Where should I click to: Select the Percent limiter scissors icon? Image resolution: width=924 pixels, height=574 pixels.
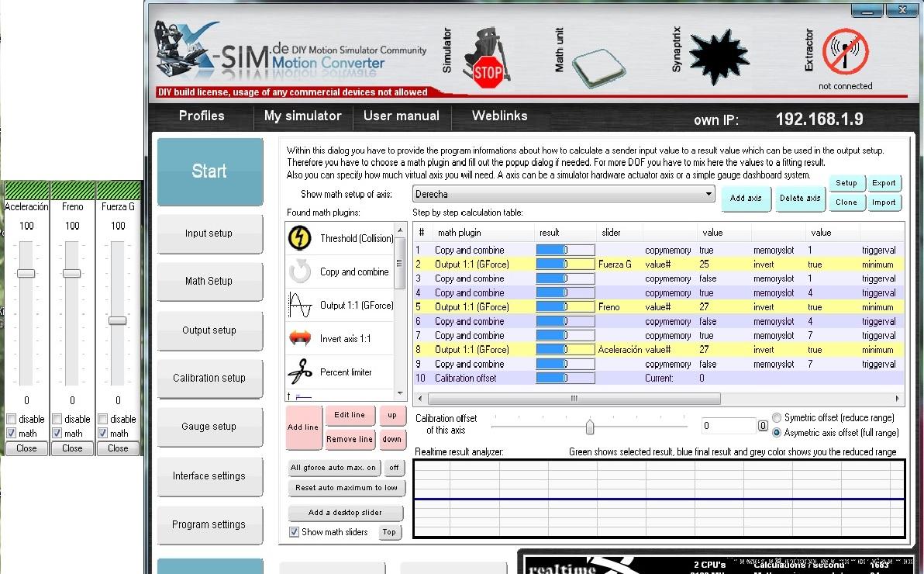click(x=300, y=372)
